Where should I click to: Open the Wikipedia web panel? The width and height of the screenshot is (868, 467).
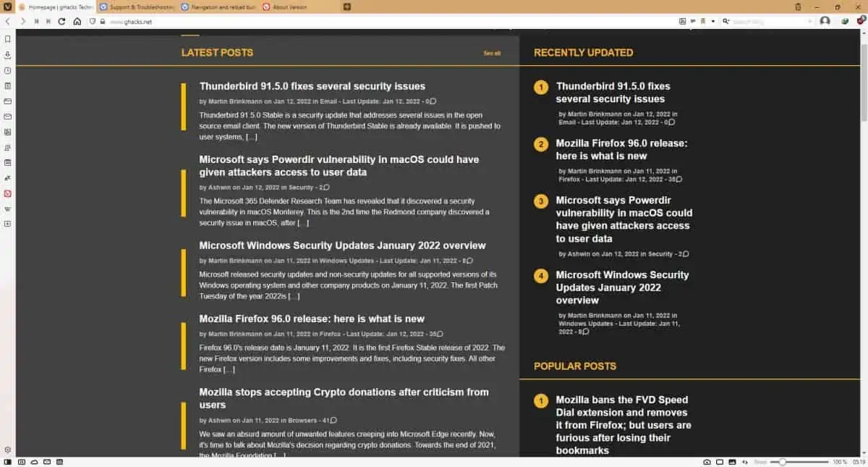point(7,209)
